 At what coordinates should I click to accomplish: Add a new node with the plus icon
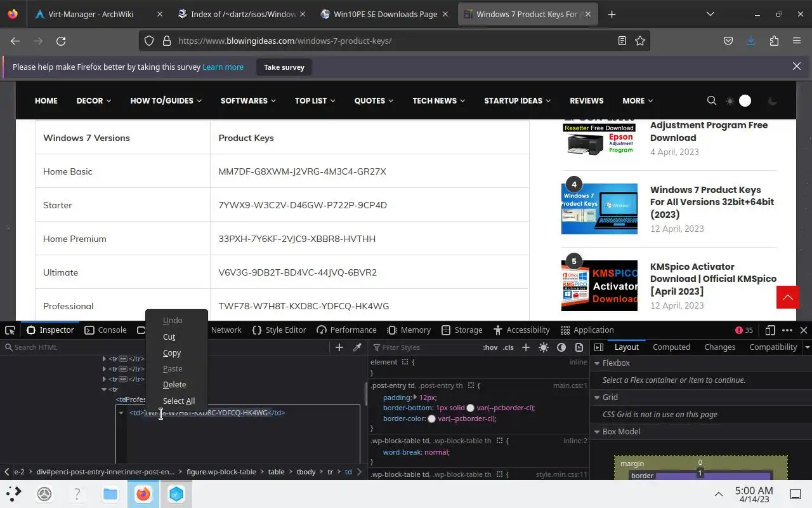[339, 347]
